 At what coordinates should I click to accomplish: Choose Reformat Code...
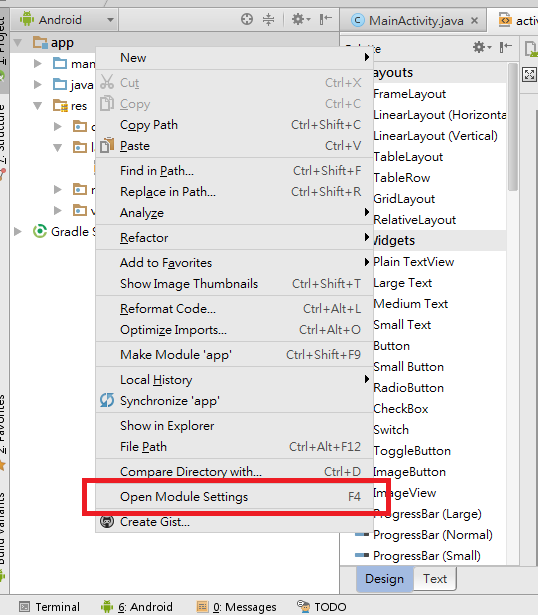click(234, 309)
